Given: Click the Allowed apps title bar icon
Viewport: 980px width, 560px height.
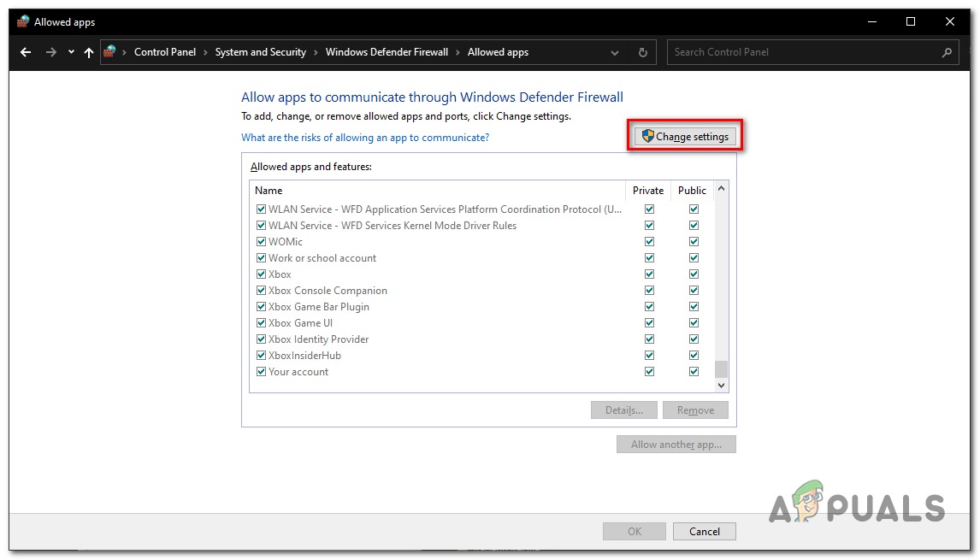Looking at the screenshot, I should 23,21.
